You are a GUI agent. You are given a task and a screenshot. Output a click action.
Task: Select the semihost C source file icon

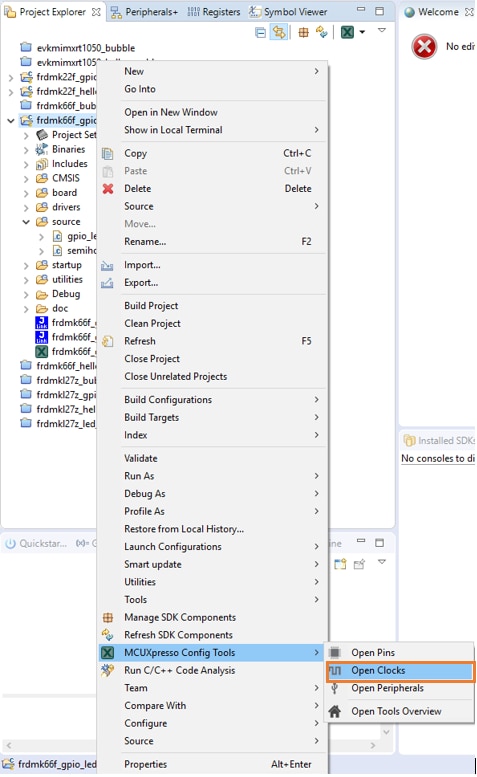pyautogui.click(x=57, y=251)
